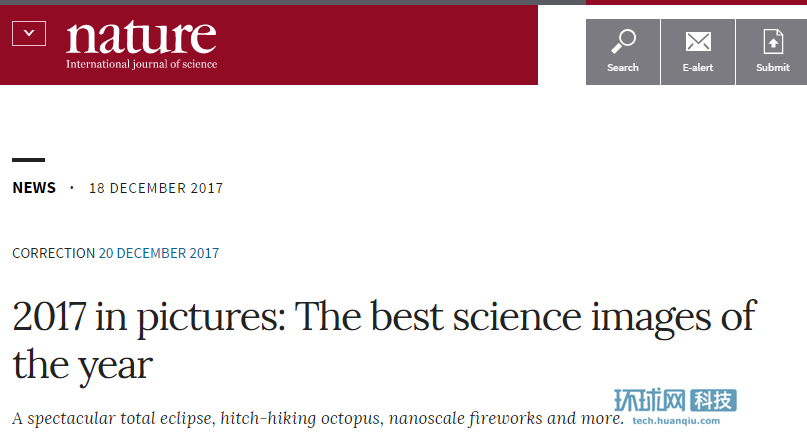
Task: Click the "Search" text label
Action: click(623, 68)
